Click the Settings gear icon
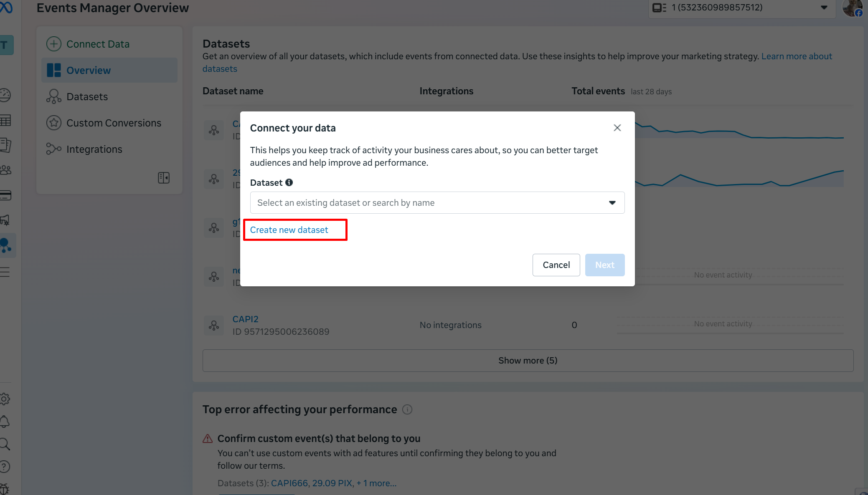868x495 pixels. tap(5, 399)
